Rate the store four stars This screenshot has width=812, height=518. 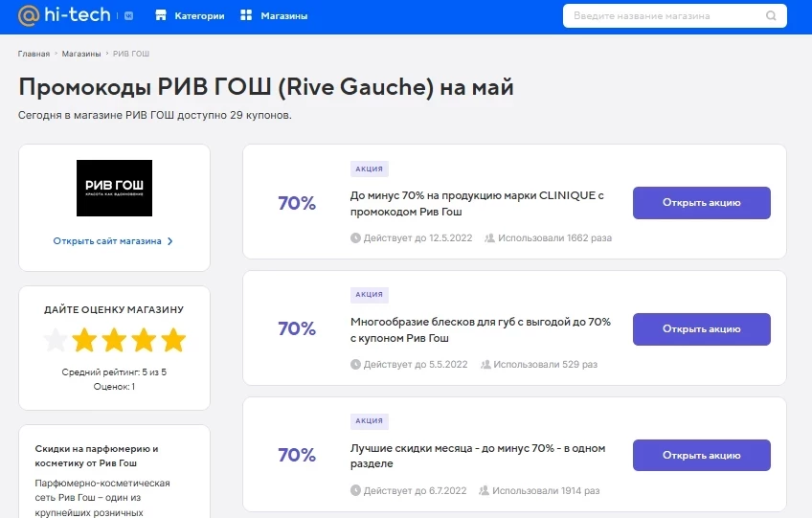tap(144, 340)
